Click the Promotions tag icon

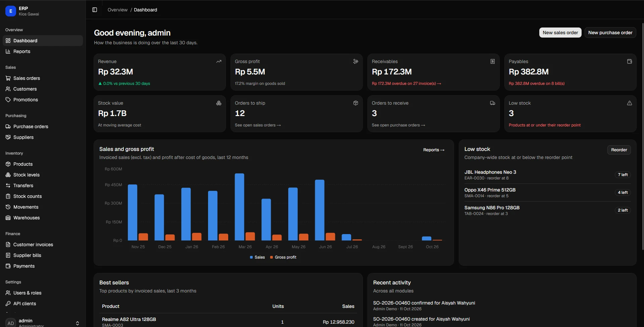pos(8,100)
